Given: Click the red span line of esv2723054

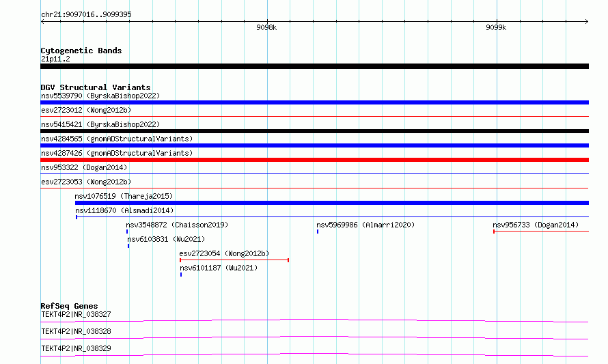Looking at the screenshot, I should coord(234,260).
